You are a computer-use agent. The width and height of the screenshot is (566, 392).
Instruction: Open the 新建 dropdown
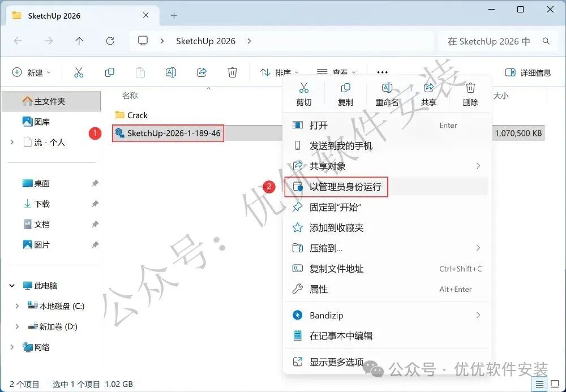pyautogui.click(x=31, y=72)
